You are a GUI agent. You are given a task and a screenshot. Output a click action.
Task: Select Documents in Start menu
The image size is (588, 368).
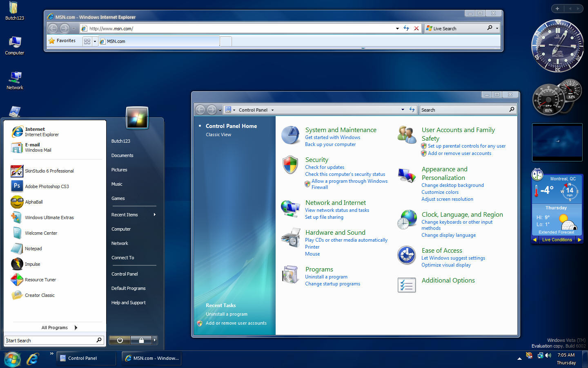[122, 155]
